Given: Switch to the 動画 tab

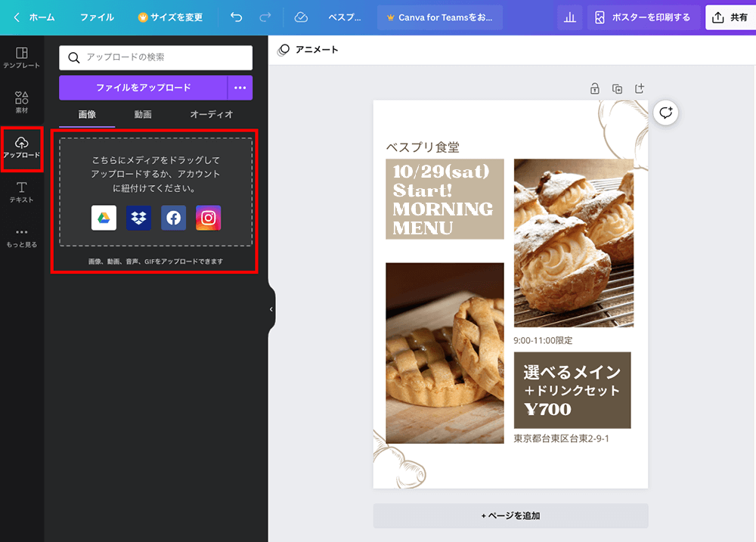Looking at the screenshot, I should click(143, 115).
